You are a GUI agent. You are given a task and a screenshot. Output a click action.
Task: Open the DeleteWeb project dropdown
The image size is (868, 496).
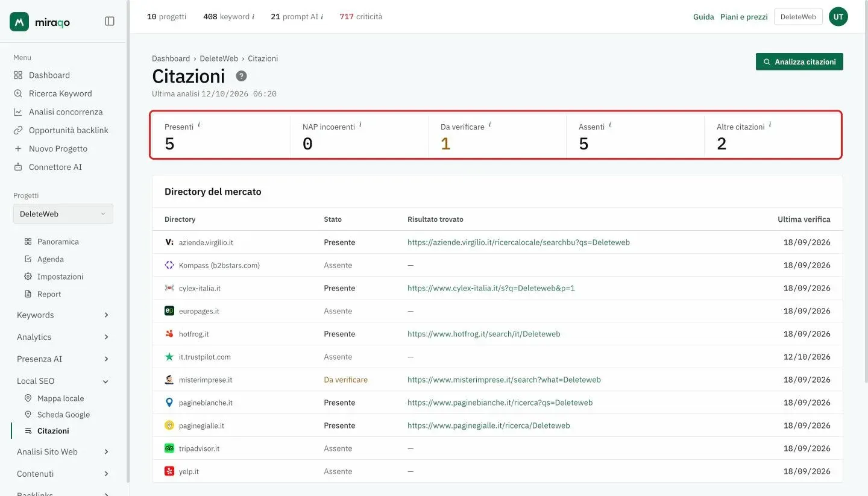(x=63, y=214)
